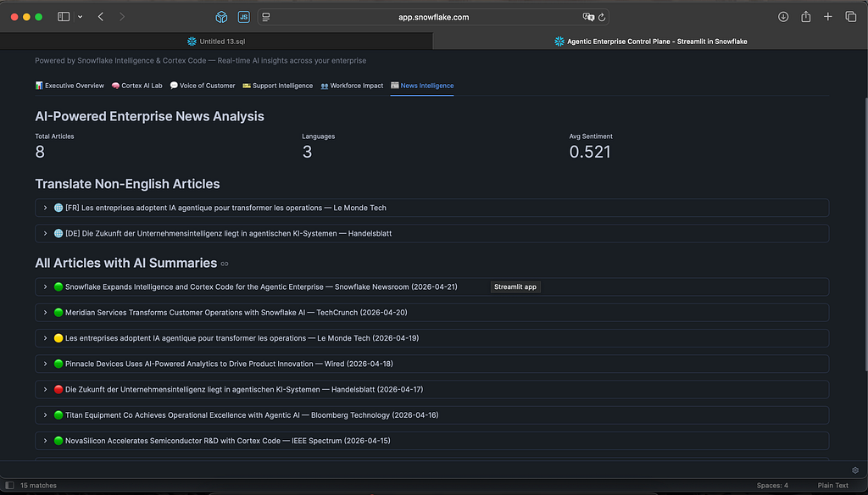Change syntax via Plain Text selector

click(832, 486)
